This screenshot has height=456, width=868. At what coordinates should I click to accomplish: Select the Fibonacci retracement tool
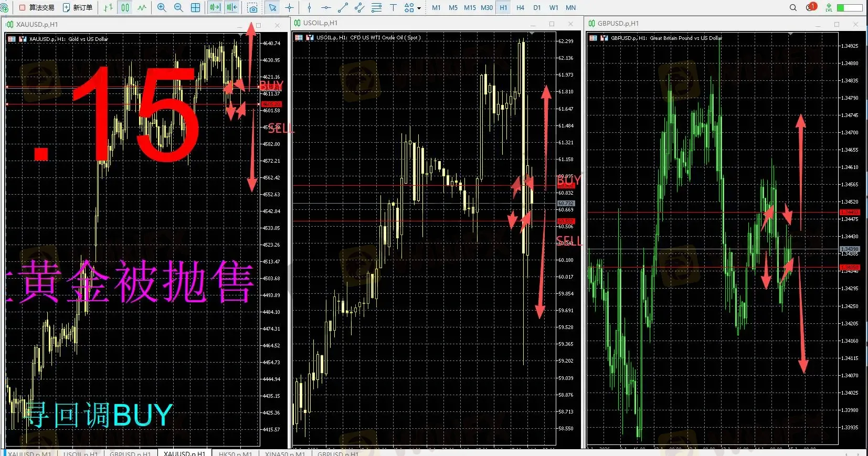(376, 8)
